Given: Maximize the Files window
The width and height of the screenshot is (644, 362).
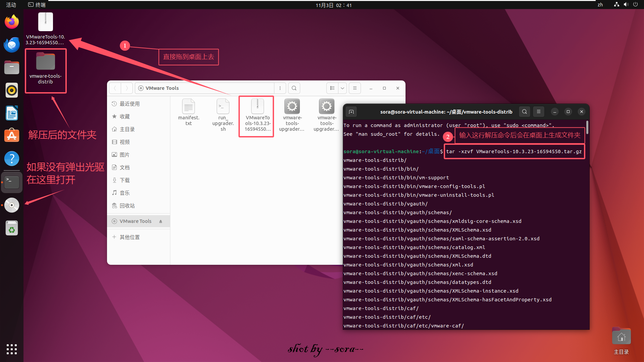Looking at the screenshot, I should [x=384, y=88].
